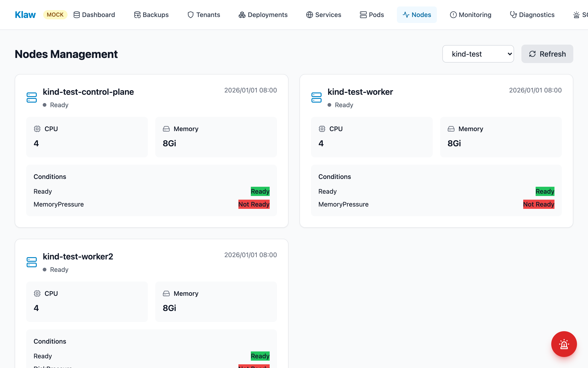
Task: Select the kind-test-worker2 node name
Action: pos(78,256)
